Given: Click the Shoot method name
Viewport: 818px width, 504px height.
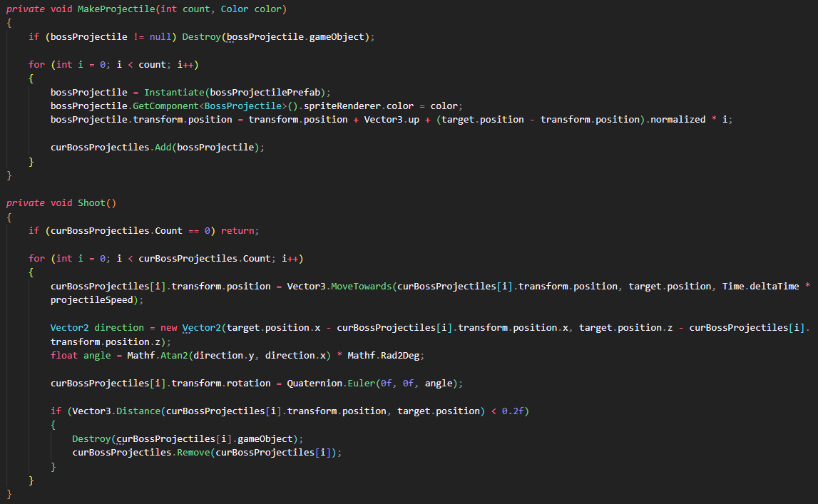Looking at the screenshot, I should (91, 203).
